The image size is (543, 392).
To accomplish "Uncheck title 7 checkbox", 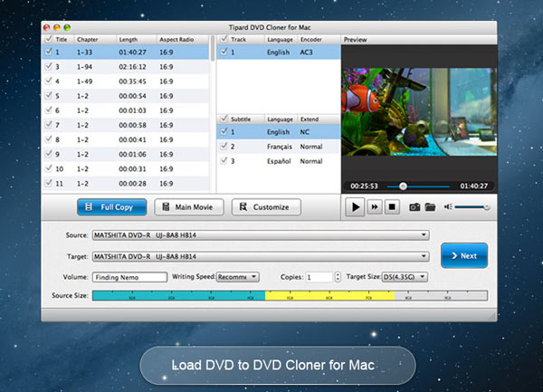I will (49, 125).
